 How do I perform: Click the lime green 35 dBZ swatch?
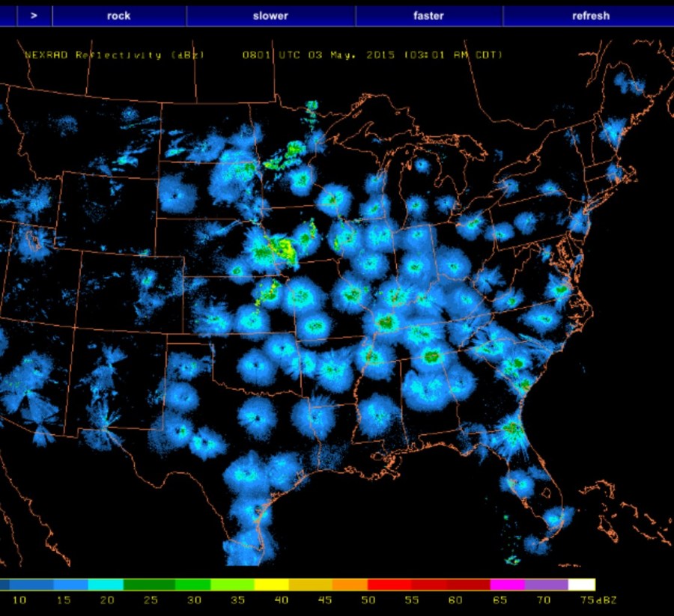pyautogui.click(x=232, y=585)
